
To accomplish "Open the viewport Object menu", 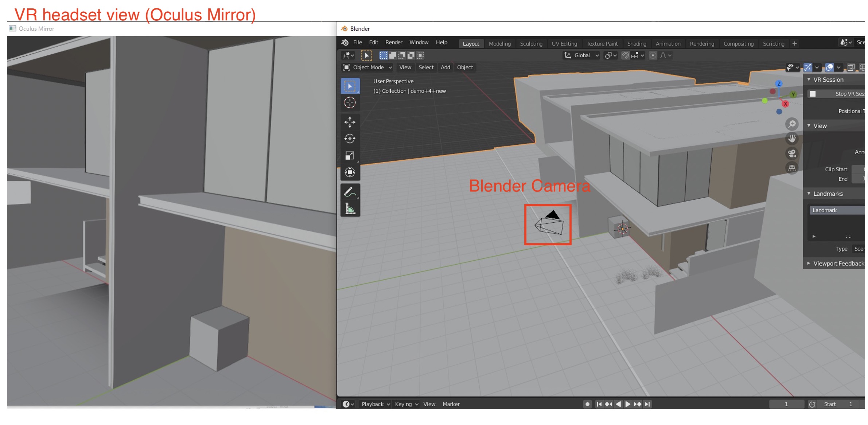I will coord(465,67).
